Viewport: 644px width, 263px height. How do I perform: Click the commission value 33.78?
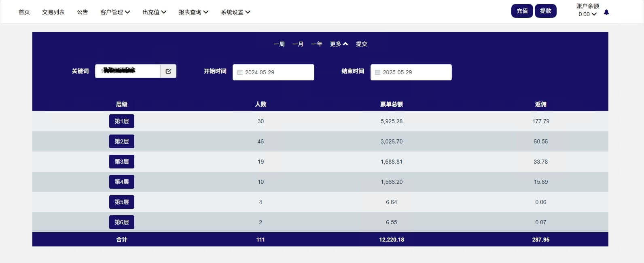pyautogui.click(x=541, y=162)
